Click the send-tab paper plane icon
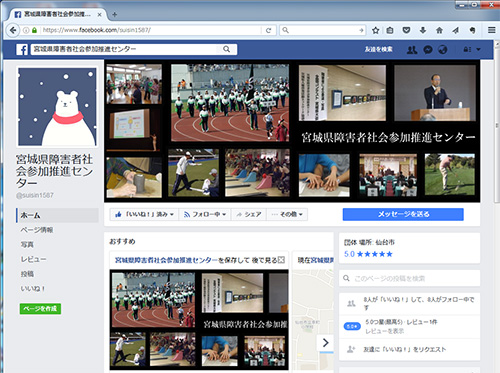 coord(456,30)
